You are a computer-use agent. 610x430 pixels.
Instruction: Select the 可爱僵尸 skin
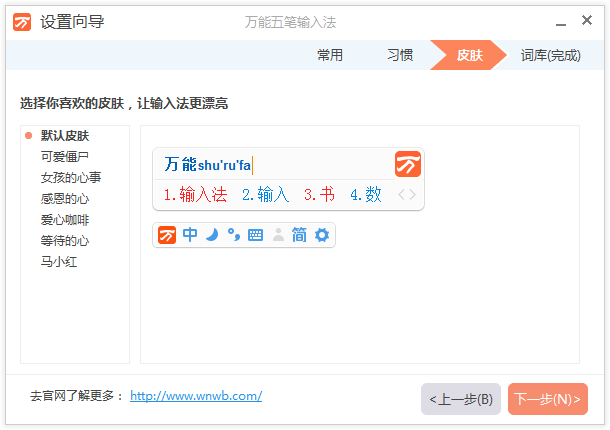coord(65,157)
